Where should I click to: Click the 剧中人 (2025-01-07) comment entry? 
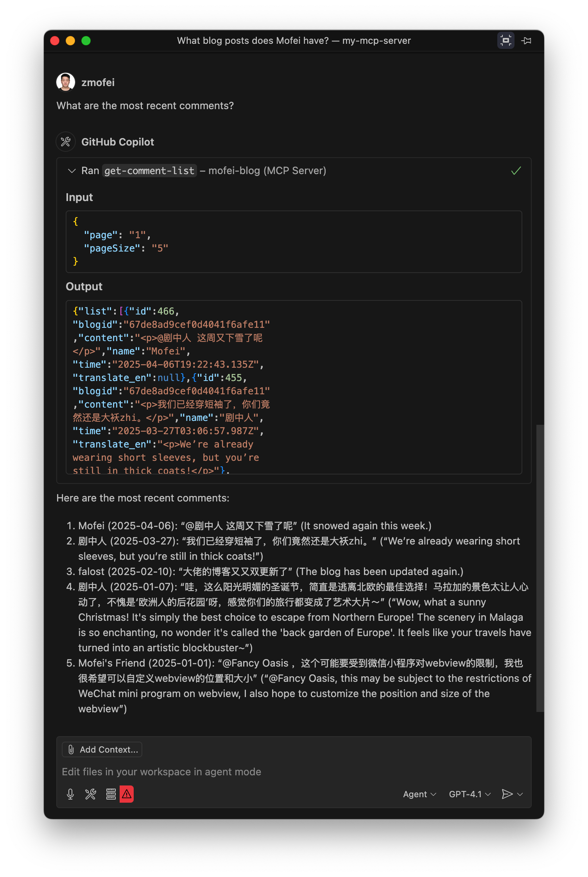(305, 617)
